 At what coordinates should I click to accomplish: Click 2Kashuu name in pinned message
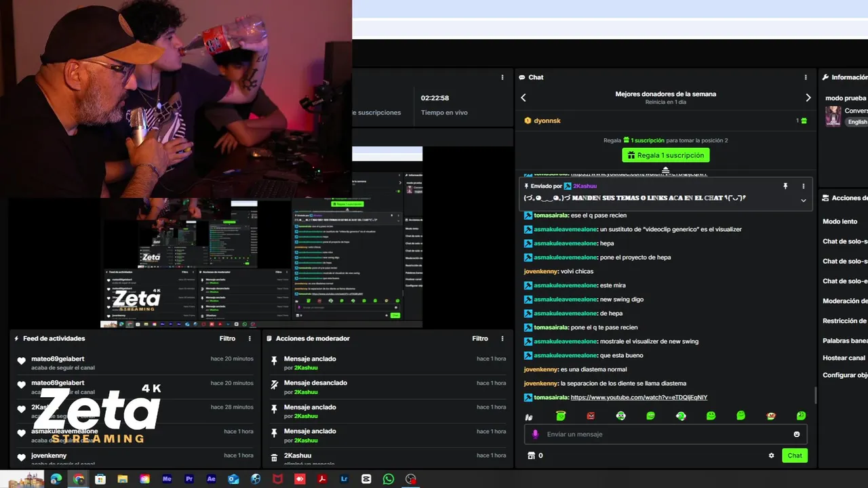(x=585, y=186)
